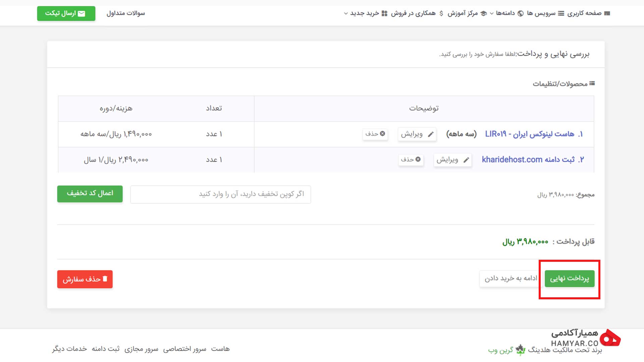
Task: Expand the دامنه‌ها dropdown menu
Action: pyautogui.click(x=506, y=13)
